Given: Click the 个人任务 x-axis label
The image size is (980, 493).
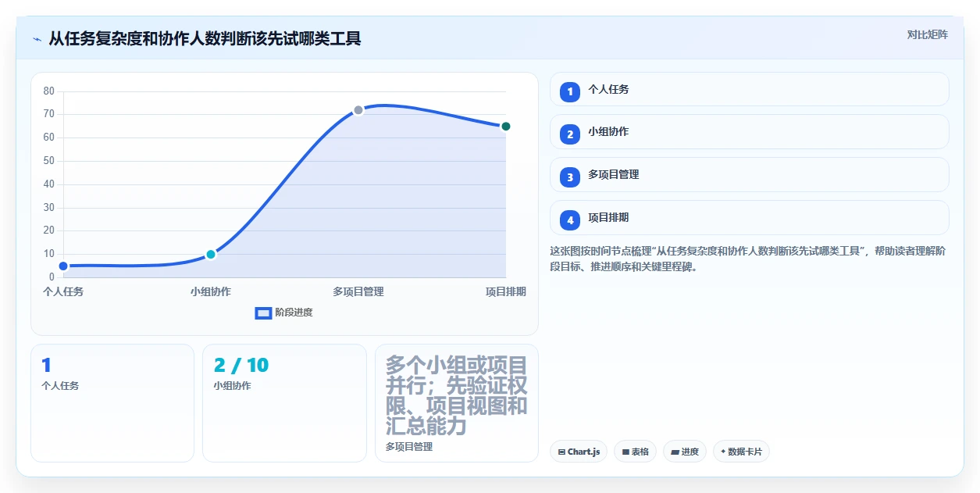Looking at the screenshot, I should click(63, 291).
